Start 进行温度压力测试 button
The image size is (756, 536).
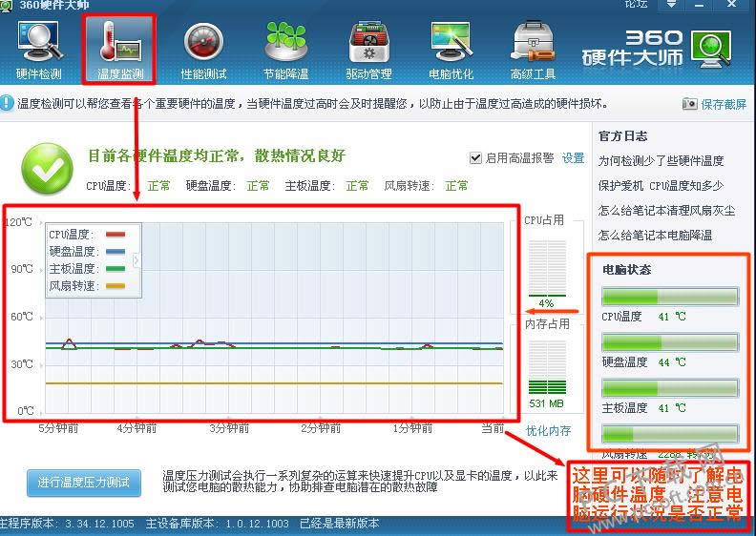pos(84,483)
